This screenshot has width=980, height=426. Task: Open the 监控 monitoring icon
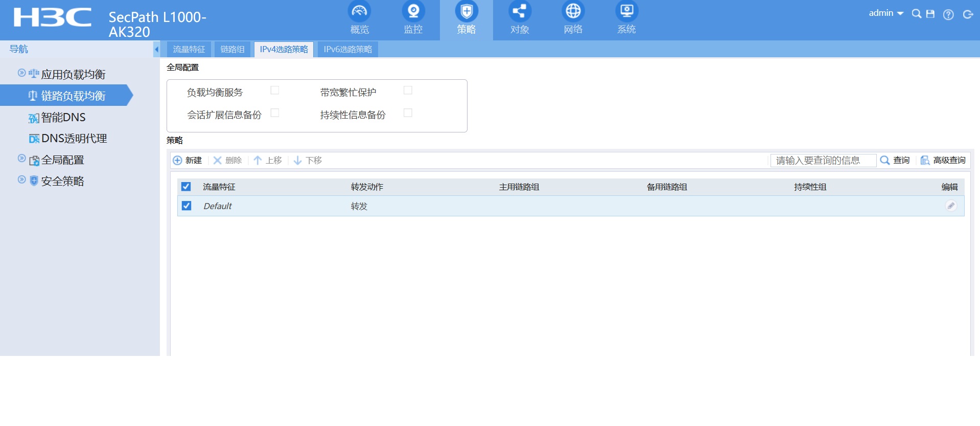coord(413,11)
